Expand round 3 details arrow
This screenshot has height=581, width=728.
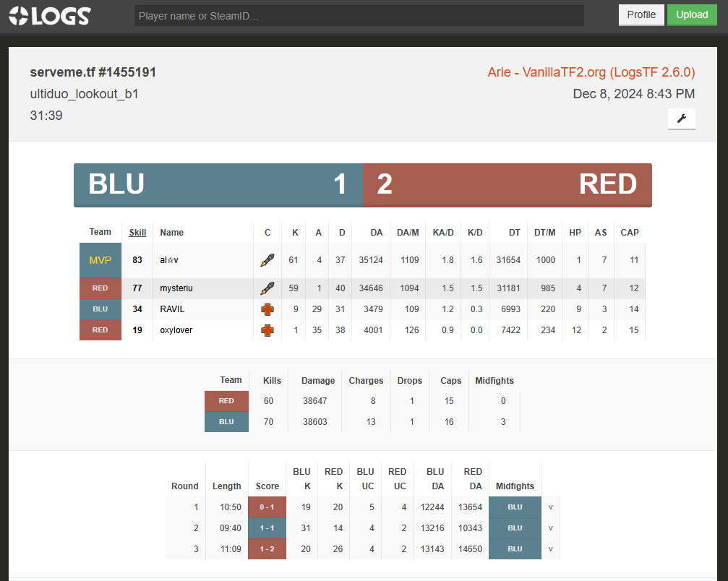(x=551, y=549)
